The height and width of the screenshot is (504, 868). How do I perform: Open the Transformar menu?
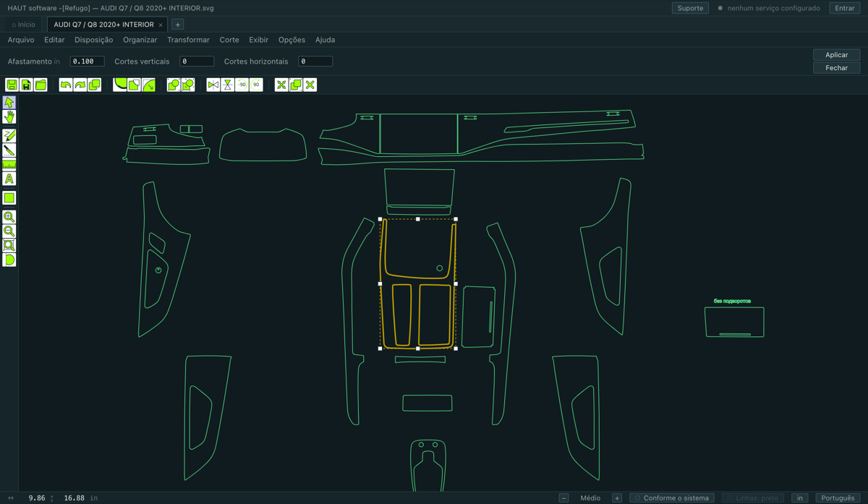pos(188,40)
